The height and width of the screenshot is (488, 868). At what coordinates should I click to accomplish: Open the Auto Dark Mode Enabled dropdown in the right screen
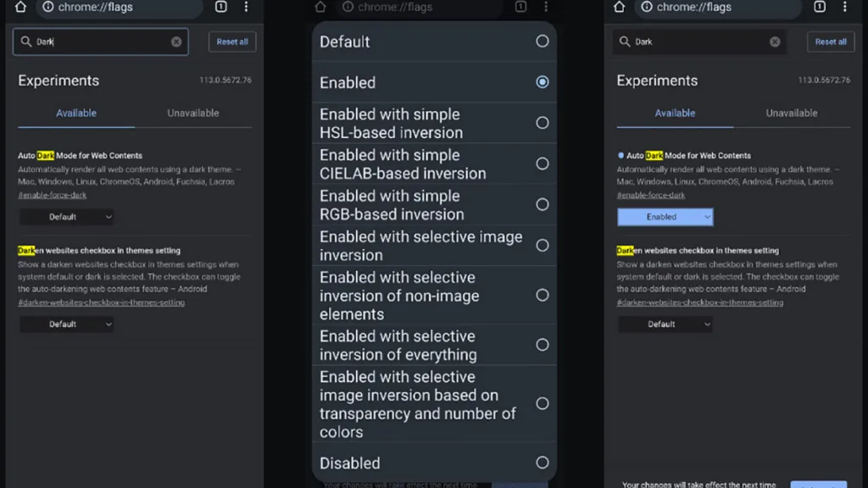(665, 217)
